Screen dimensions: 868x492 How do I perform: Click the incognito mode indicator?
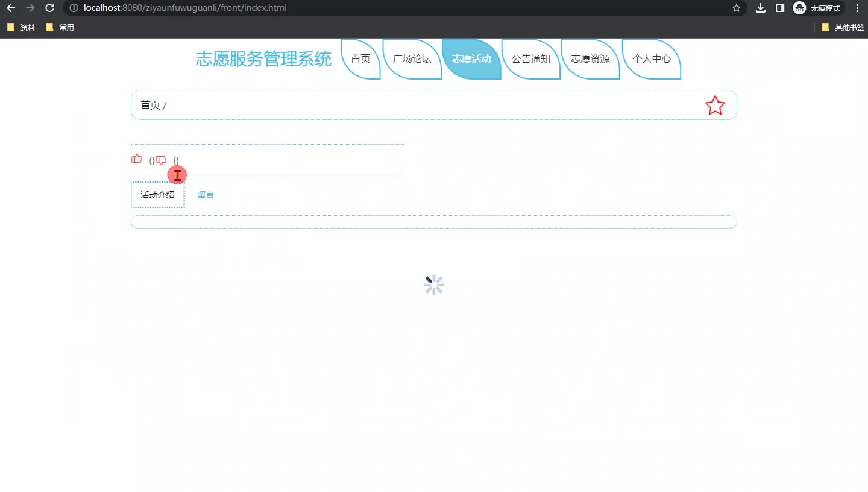(817, 8)
